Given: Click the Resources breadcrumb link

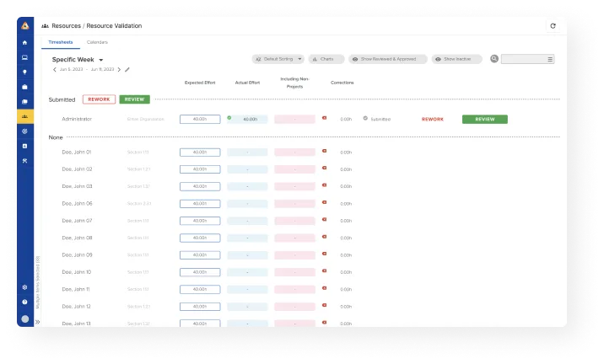Looking at the screenshot, I should 67,26.
